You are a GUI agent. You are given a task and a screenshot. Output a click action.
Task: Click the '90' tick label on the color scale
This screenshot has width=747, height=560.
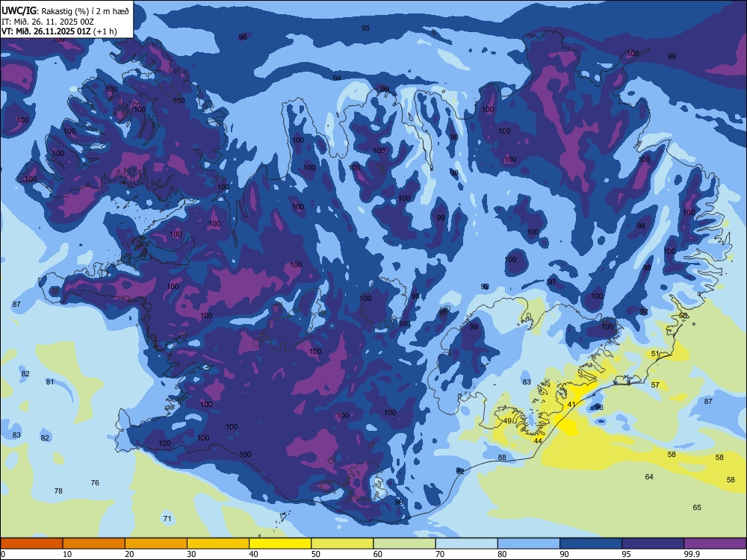point(564,554)
